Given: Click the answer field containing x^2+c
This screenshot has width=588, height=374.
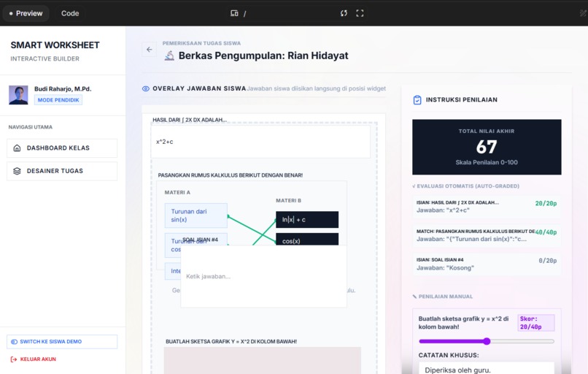Looking at the screenshot, I should [x=260, y=142].
